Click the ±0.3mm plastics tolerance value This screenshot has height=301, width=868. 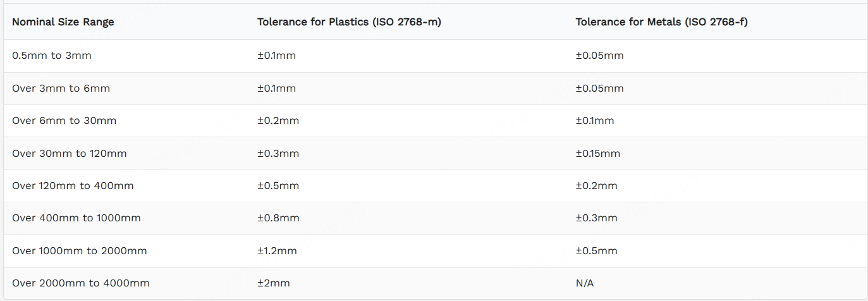click(278, 154)
